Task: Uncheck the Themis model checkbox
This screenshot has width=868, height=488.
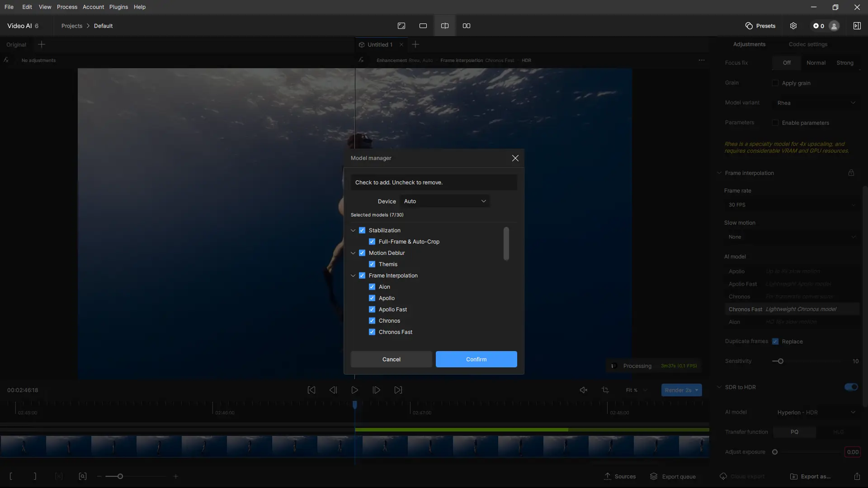Action: [x=372, y=264]
